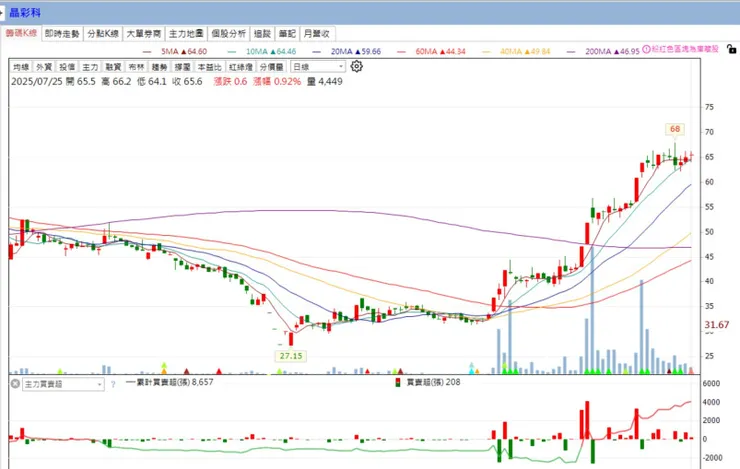This screenshot has width=740, height=469.
Task: Close the 主力買賣超 indicator panel
Action: (15, 384)
